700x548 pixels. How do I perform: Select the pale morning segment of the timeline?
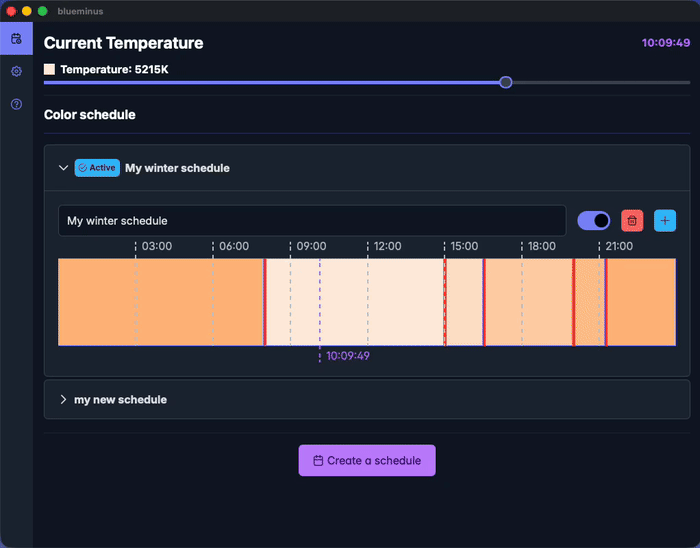coord(355,302)
